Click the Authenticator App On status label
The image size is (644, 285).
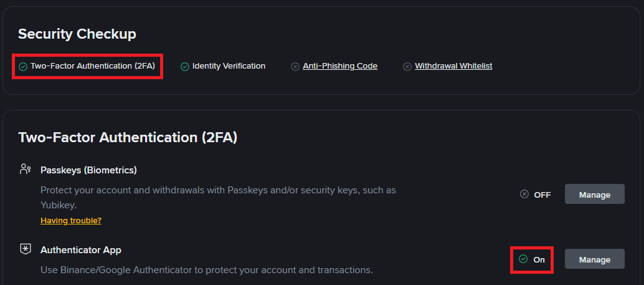(539, 259)
